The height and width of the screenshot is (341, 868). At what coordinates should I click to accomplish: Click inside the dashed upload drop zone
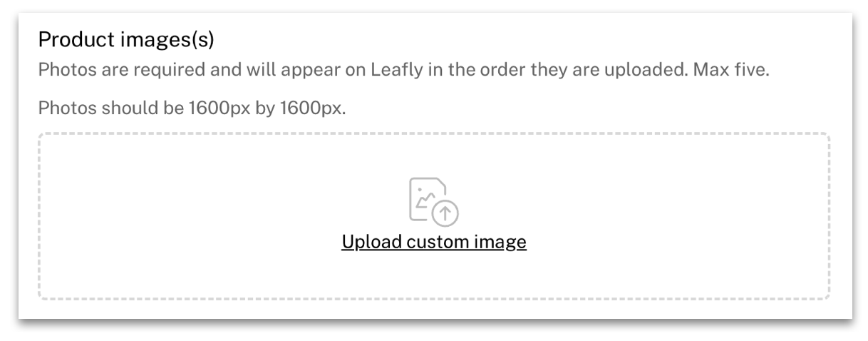(434, 216)
